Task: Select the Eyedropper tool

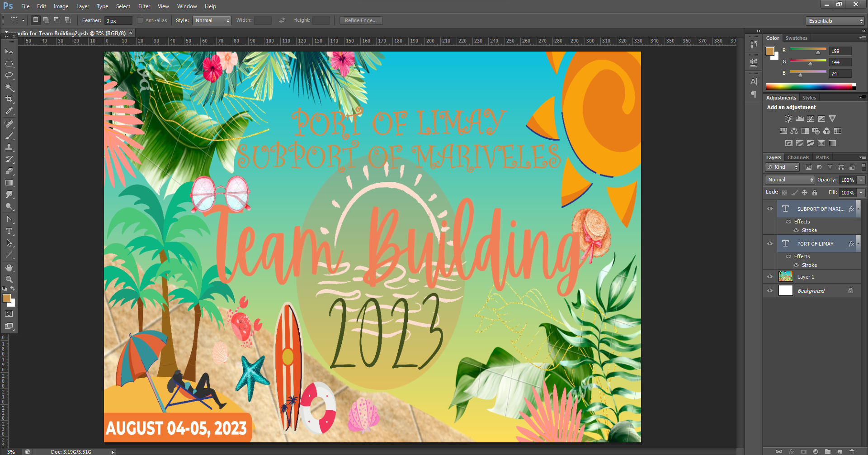Action: (9, 111)
